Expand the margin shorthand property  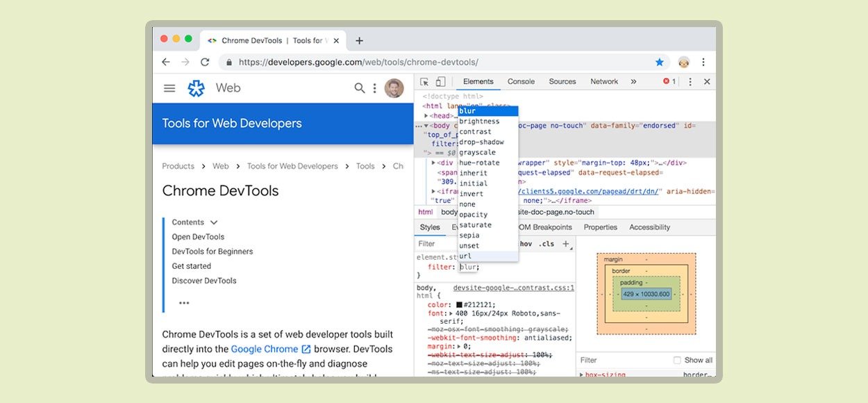(x=459, y=346)
